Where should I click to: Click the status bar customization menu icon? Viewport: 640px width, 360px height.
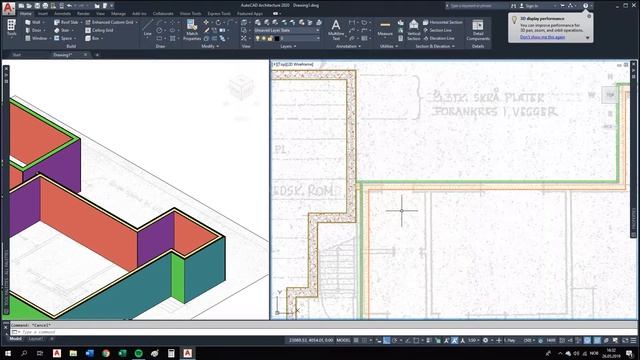[x=633, y=340]
